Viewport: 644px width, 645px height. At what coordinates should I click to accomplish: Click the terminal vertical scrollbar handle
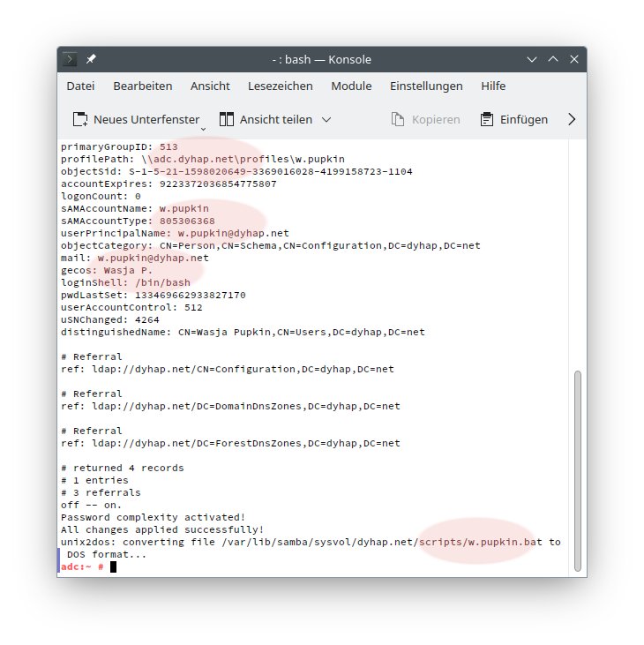(578, 468)
